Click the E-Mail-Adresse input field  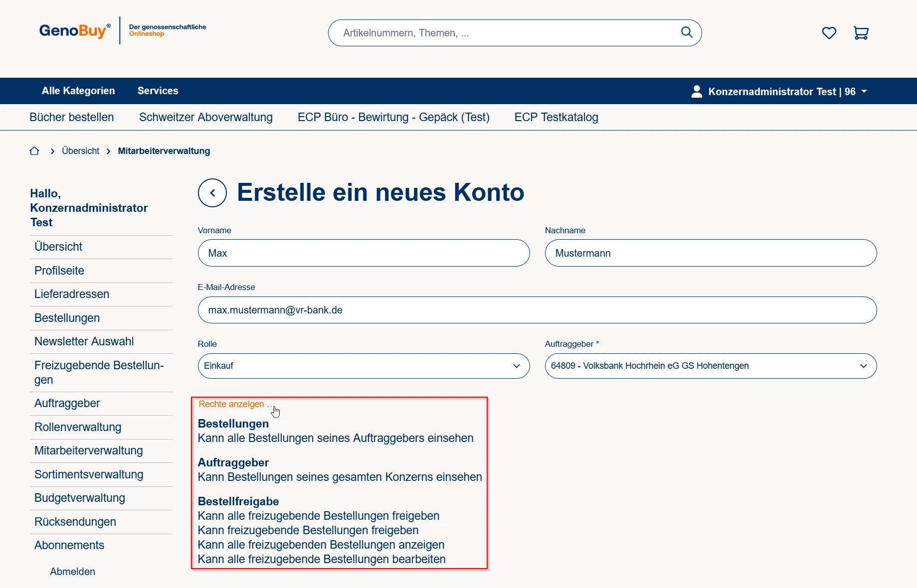537,310
